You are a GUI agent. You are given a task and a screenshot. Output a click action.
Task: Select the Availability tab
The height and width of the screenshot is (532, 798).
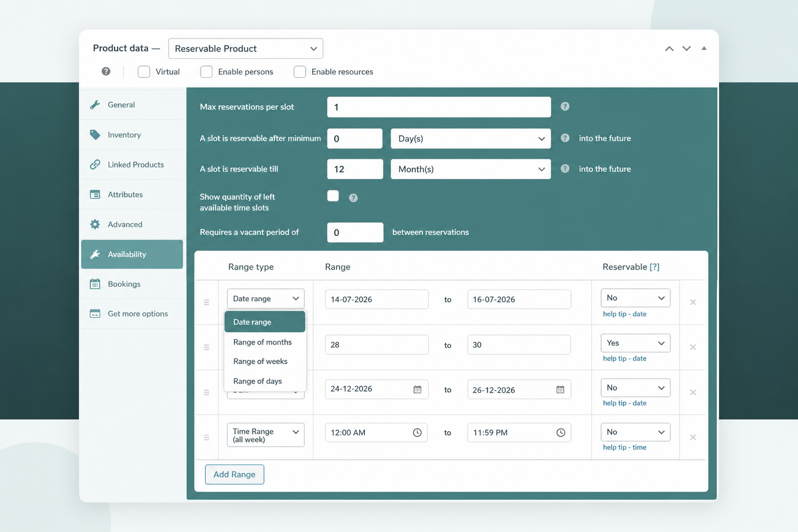[132, 254]
